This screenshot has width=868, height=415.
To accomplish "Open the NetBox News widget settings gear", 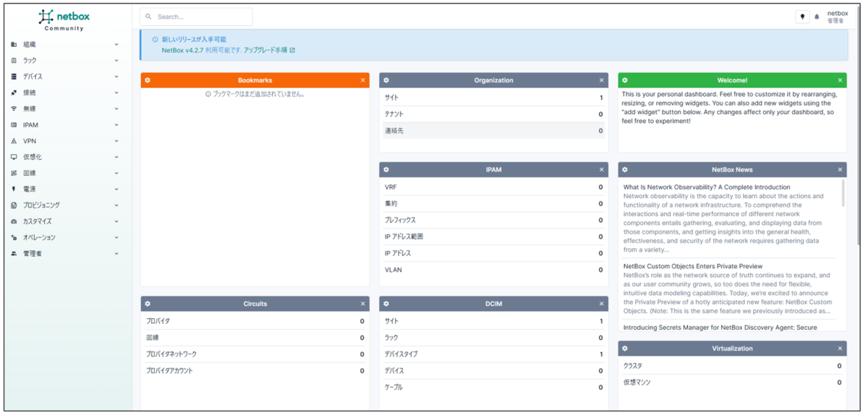I will point(625,170).
